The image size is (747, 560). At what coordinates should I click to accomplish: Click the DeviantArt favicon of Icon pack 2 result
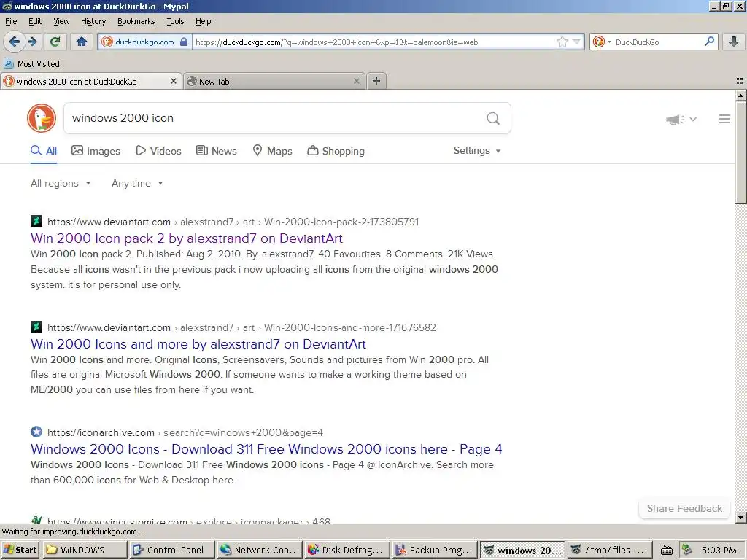tap(36, 221)
